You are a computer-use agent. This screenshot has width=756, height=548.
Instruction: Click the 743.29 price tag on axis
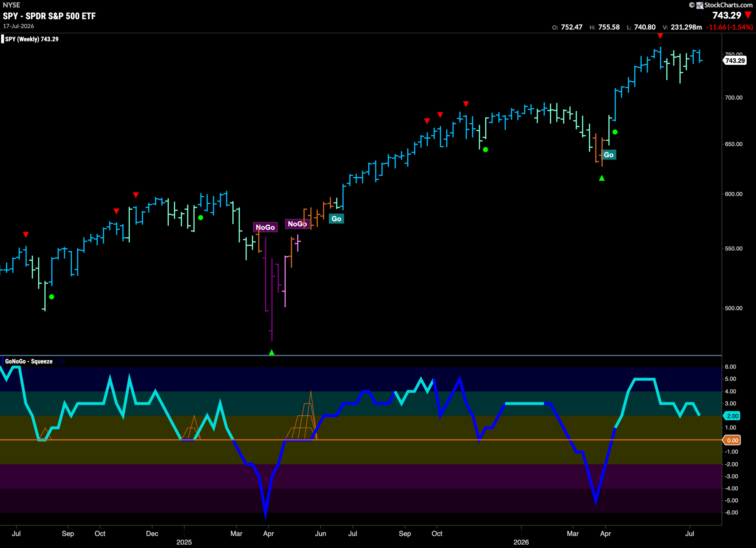(x=735, y=60)
